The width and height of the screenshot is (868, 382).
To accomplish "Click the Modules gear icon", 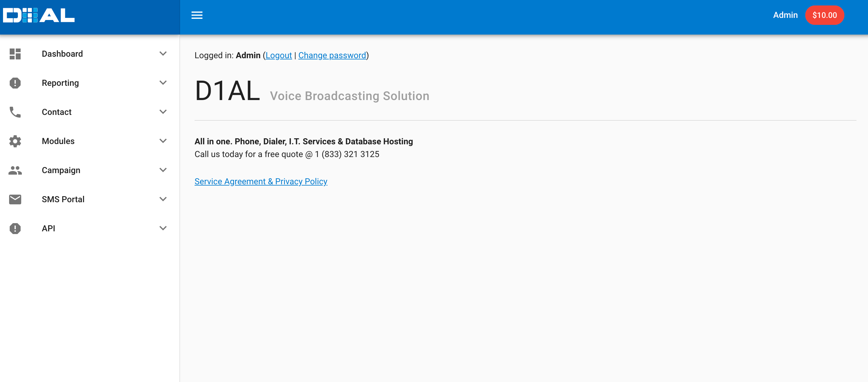I will [15, 141].
